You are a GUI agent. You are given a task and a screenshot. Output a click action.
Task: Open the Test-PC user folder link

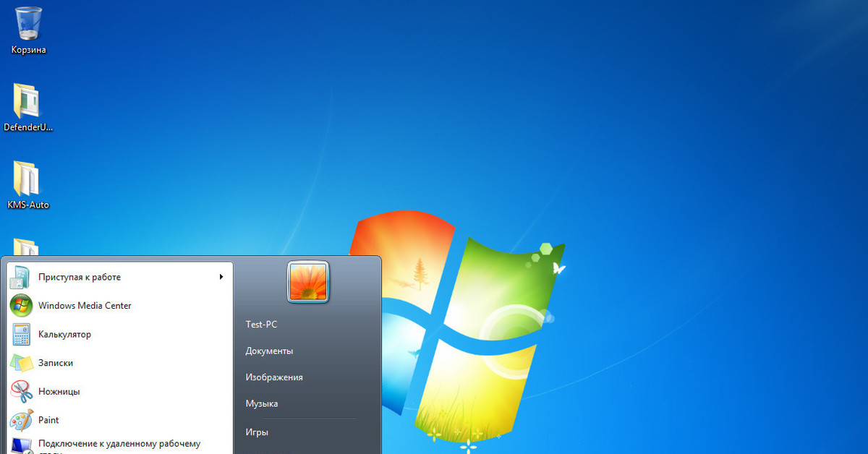pyautogui.click(x=261, y=325)
